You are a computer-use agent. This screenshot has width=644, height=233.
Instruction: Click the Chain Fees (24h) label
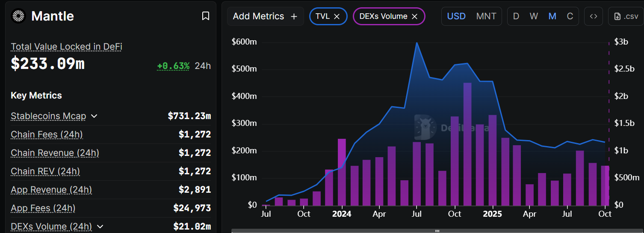[x=47, y=134]
